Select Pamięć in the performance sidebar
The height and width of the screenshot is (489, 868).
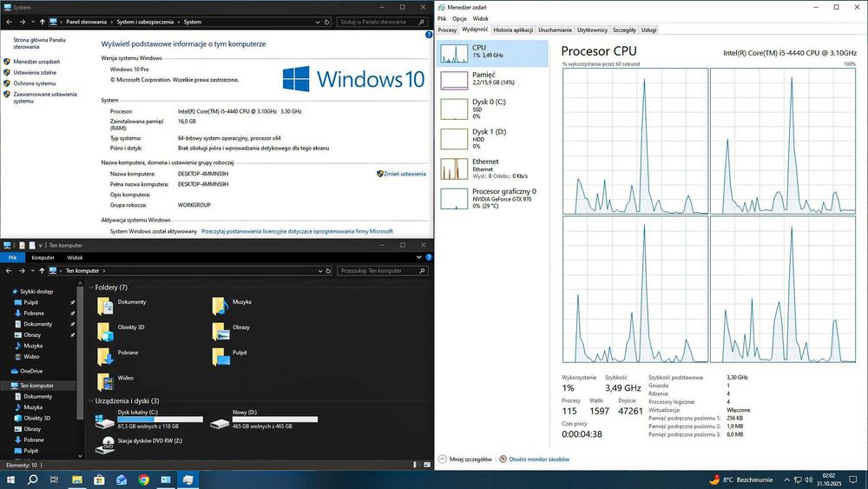[491, 80]
